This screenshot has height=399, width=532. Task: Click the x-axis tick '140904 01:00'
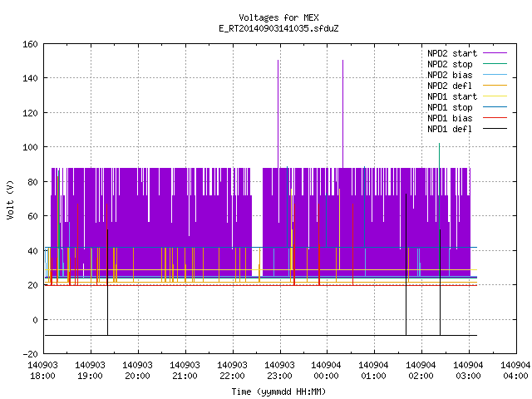click(373, 371)
